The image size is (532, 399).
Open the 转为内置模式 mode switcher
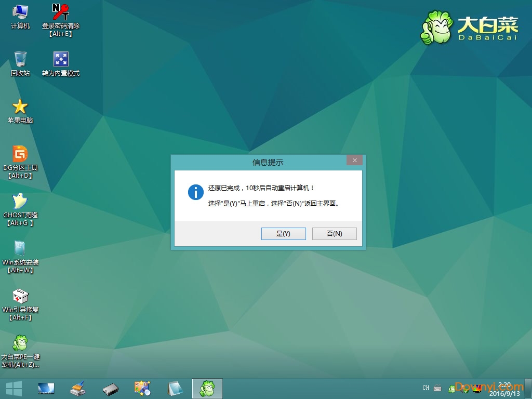tap(61, 60)
